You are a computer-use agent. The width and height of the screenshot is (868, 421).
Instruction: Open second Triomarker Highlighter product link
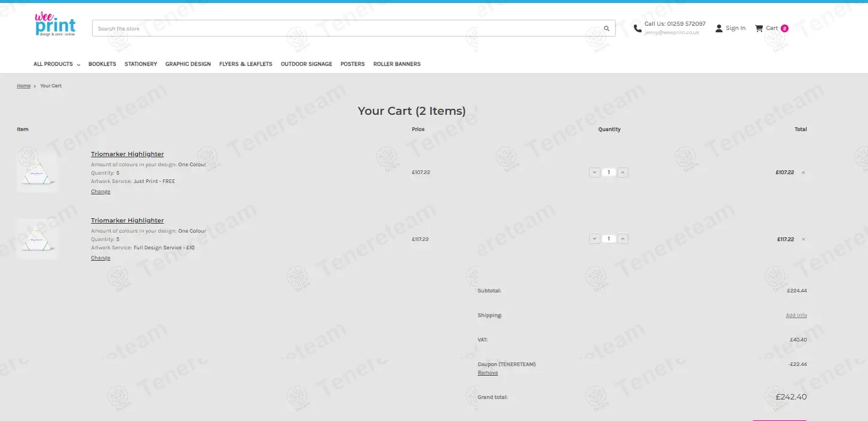pyautogui.click(x=127, y=221)
